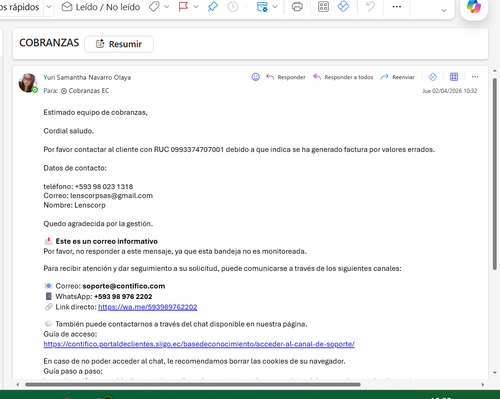Click the vertical scrollbar thumb
The height and width of the screenshot is (399, 500).
495,174
